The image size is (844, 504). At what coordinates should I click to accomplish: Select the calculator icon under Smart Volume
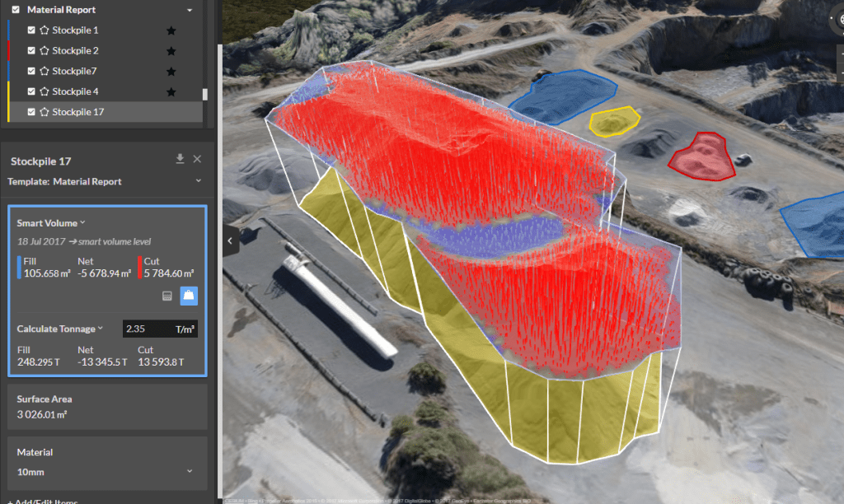click(167, 296)
